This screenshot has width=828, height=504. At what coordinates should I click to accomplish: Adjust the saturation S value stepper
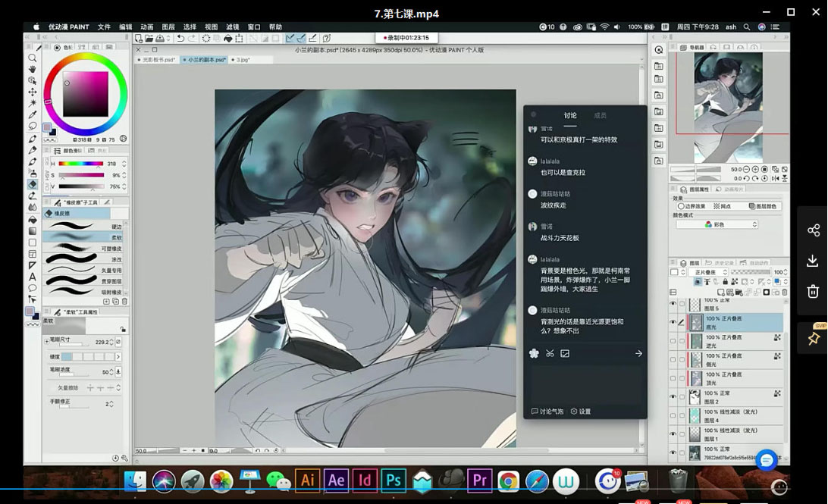(x=124, y=175)
